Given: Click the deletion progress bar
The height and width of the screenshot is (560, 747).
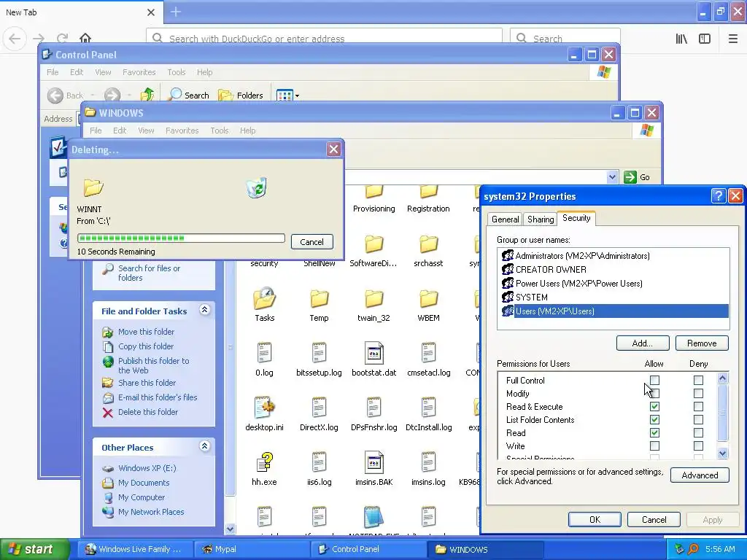Looking at the screenshot, I should click(x=181, y=238).
